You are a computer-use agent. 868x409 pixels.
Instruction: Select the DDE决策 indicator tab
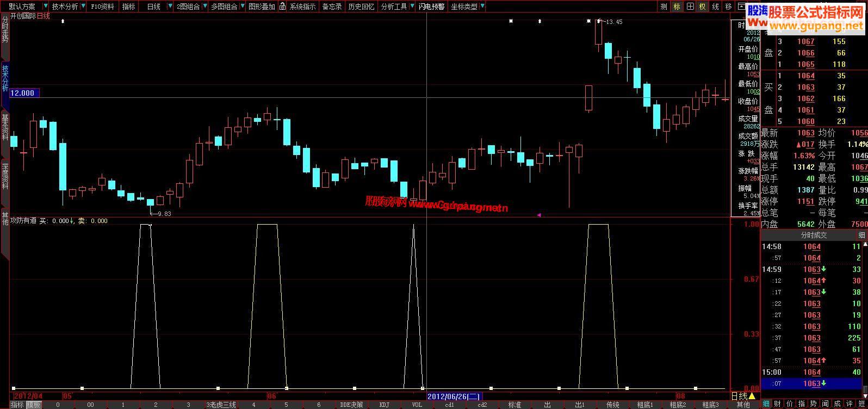pyautogui.click(x=351, y=405)
